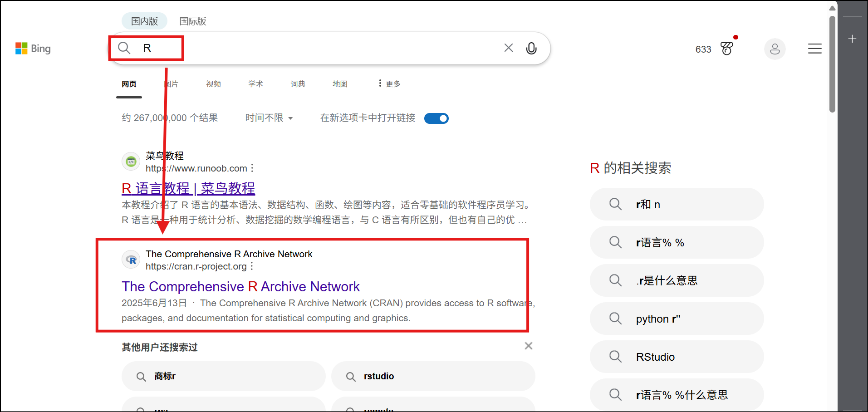Open the R 语言教程 | 菜鸟教程 link
The image size is (868, 412).
[x=188, y=188]
